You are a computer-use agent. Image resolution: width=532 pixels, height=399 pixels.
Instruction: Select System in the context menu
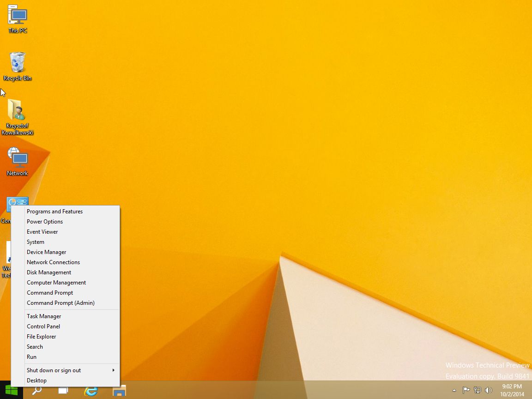(x=66, y=242)
